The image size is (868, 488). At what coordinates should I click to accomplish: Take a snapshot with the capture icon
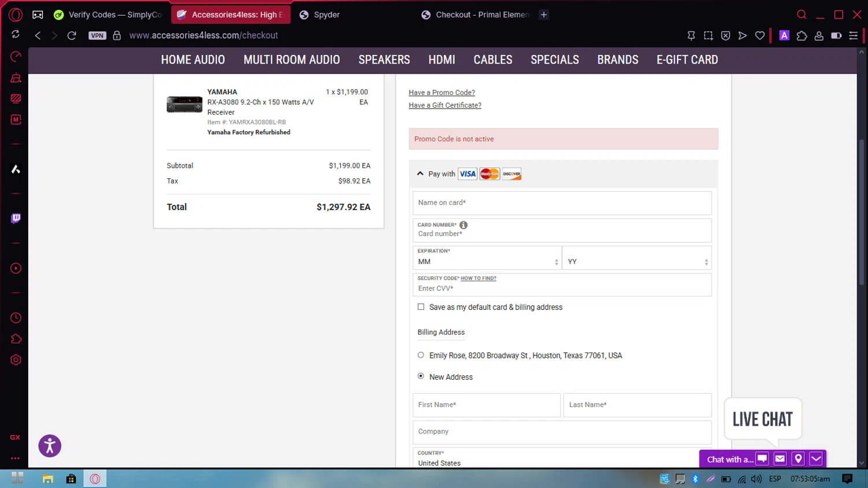[x=708, y=35]
